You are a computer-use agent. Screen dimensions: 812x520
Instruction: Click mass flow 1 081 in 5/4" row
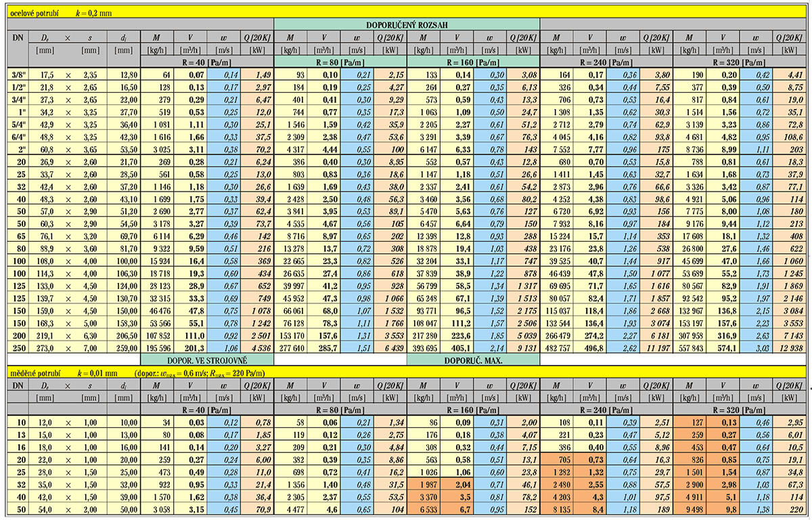coord(158,123)
